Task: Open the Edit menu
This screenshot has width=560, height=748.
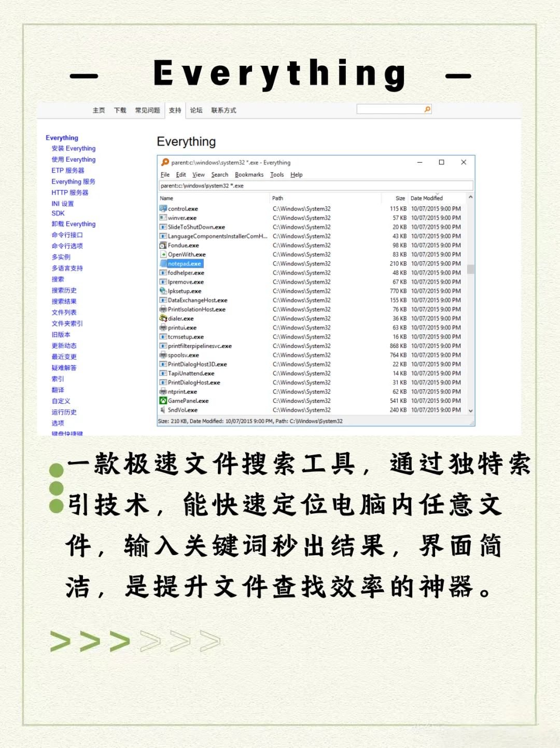Action: click(181, 175)
